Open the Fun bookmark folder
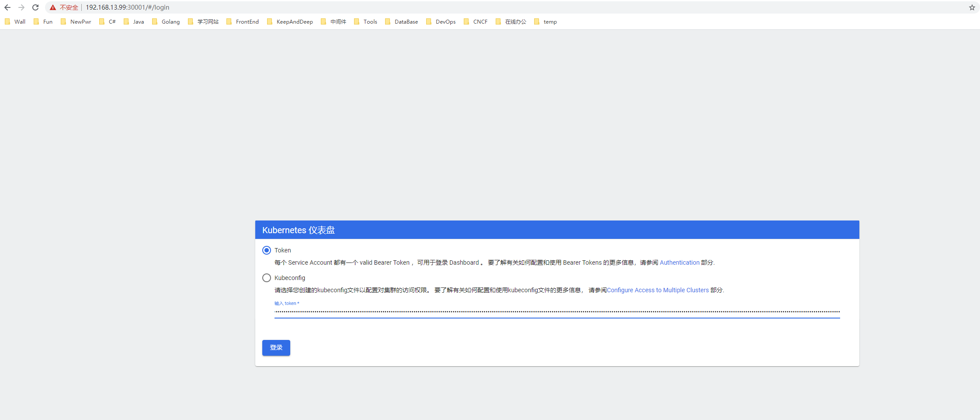 43,21
